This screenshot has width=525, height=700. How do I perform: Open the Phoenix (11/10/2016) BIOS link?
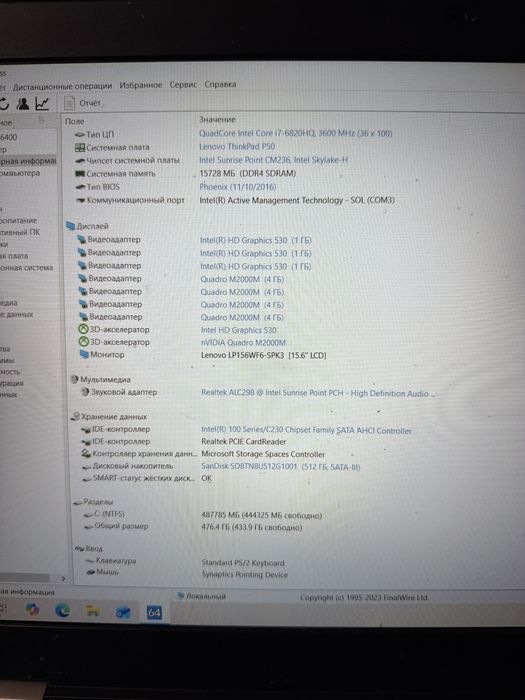[x=238, y=187]
